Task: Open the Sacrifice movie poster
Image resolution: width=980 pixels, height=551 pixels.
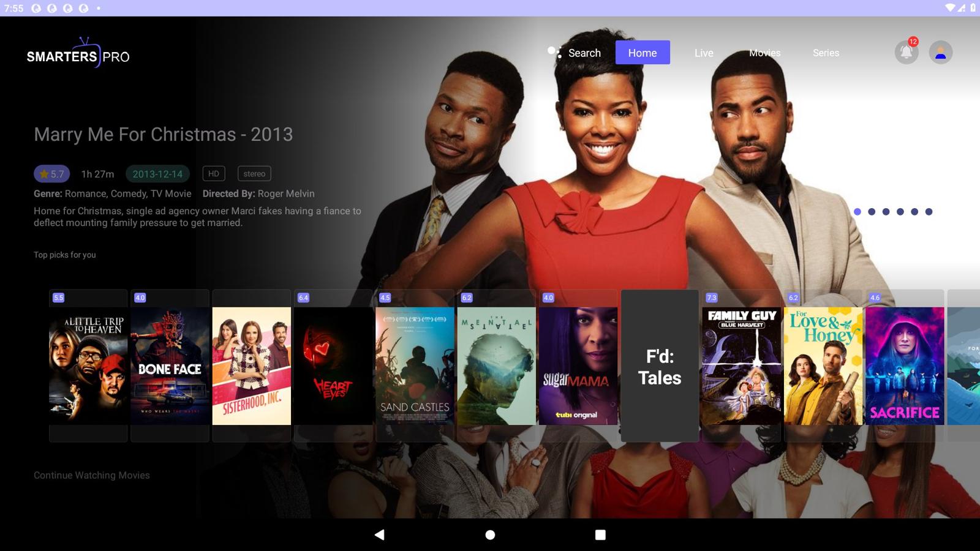Action: (x=905, y=365)
